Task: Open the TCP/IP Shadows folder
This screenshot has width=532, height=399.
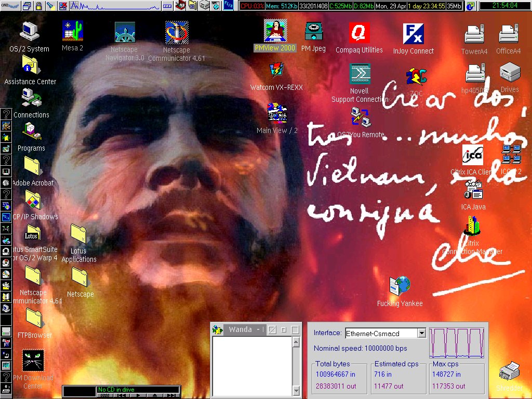Action: [33, 200]
